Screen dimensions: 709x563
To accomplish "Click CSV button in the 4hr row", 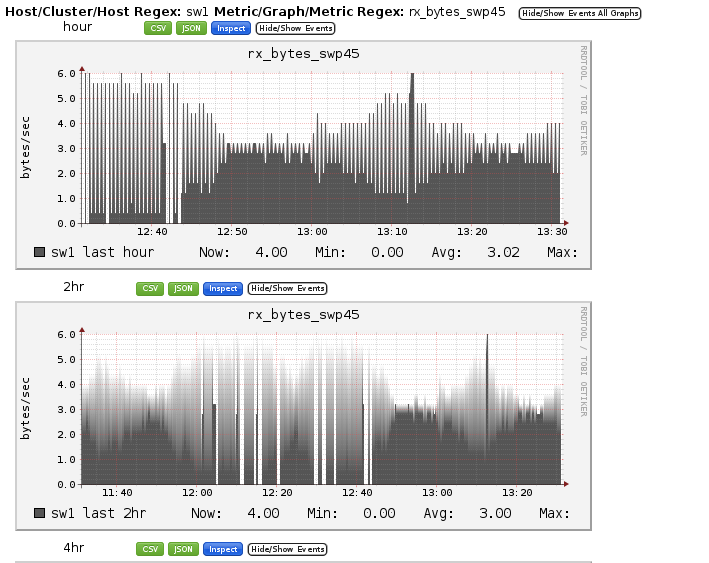I will (x=151, y=549).
